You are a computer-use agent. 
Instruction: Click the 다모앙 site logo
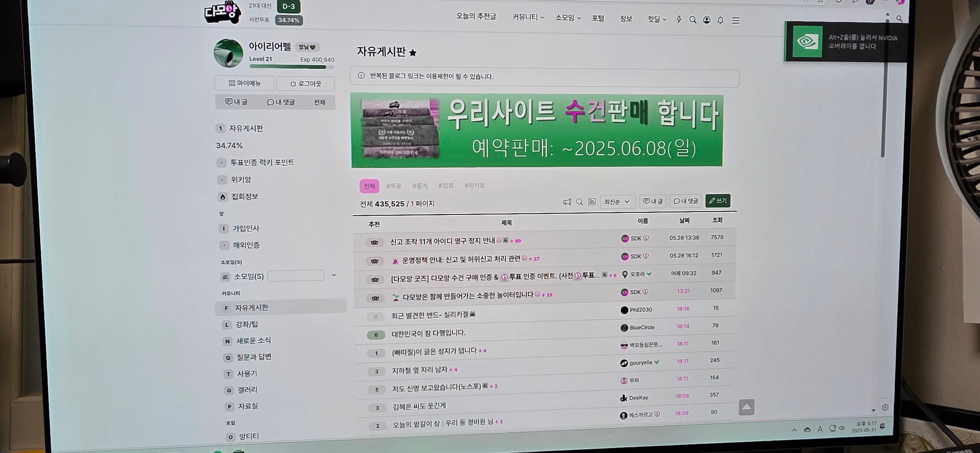(222, 13)
